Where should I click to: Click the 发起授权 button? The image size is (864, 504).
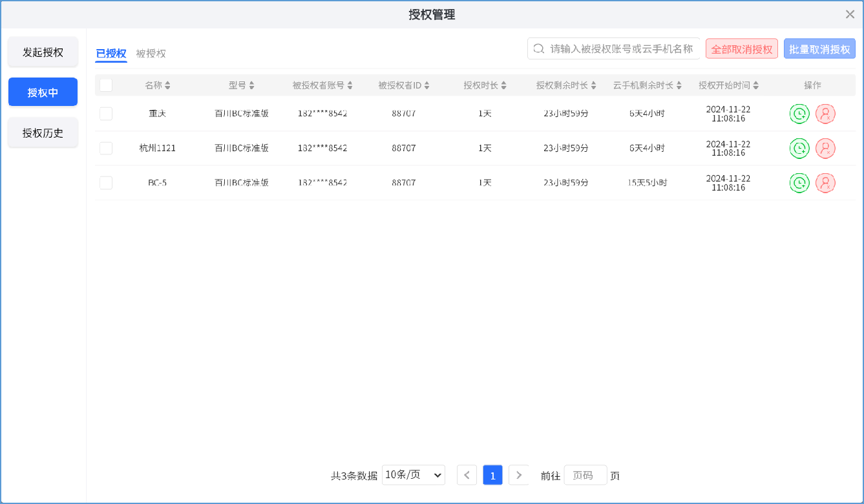tap(43, 52)
